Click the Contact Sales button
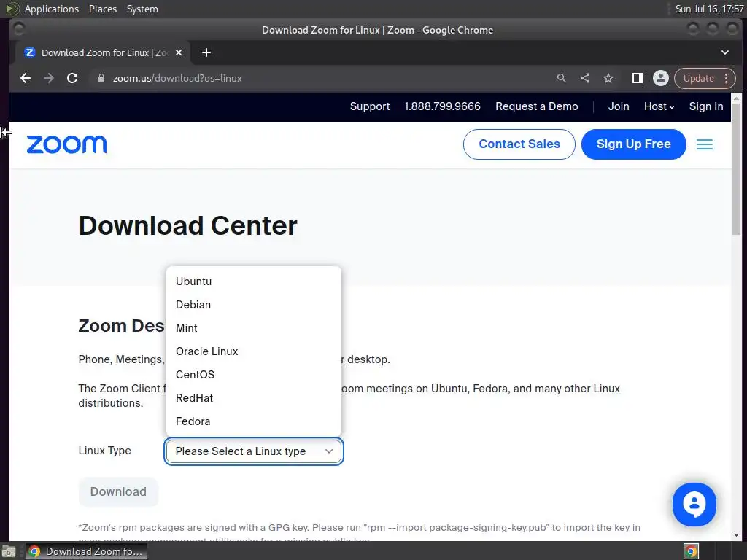 coord(519,144)
